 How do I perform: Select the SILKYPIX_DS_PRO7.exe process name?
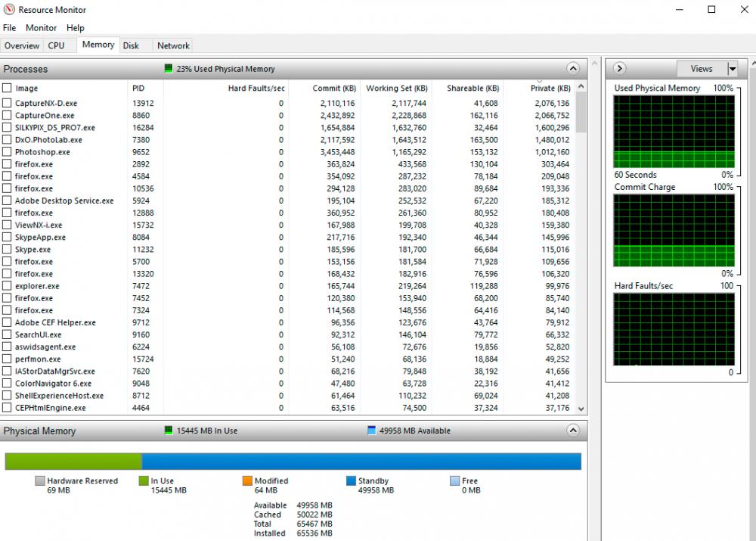click(x=55, y=127)
